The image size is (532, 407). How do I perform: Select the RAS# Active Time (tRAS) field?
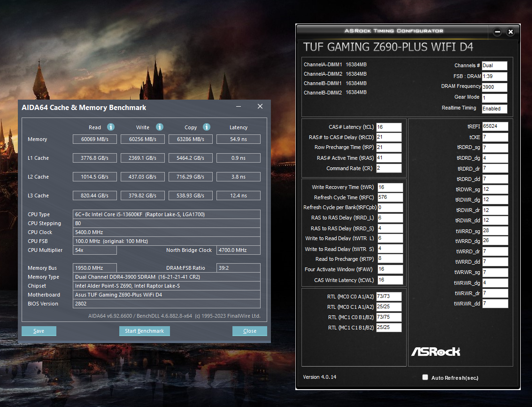[x=389, y=158]
